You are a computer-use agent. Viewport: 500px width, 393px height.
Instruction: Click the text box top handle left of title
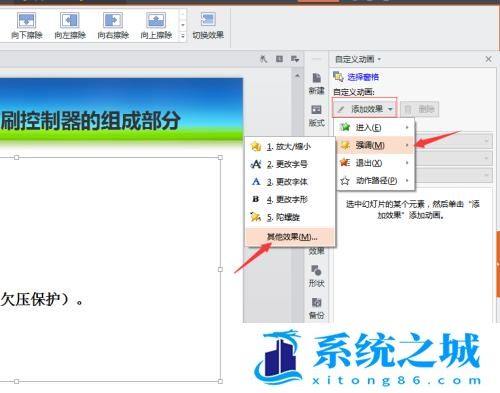16,157
